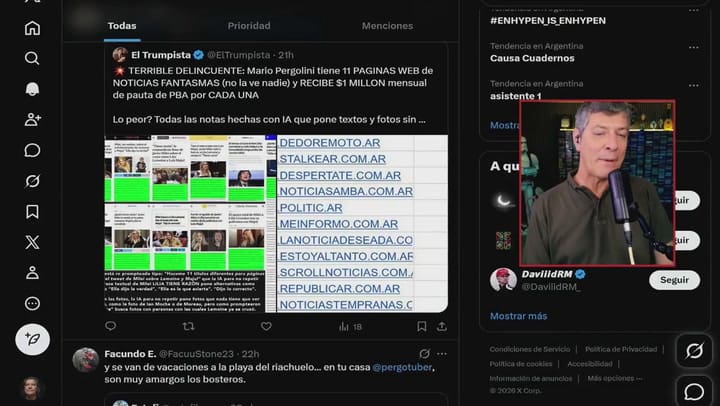This screenshot has height=406, width=720.
Task: Open Profile person icon in sidebar
Action: 32,273
